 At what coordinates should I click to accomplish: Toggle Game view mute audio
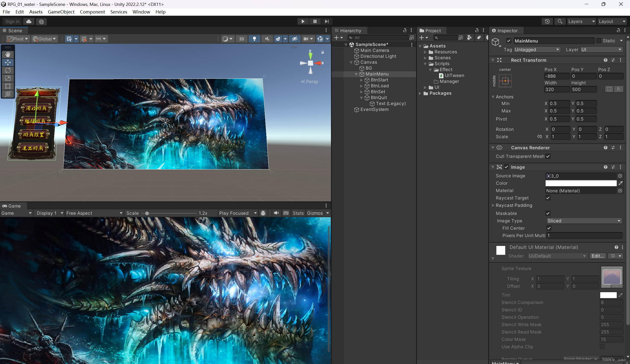pos(276,213)
